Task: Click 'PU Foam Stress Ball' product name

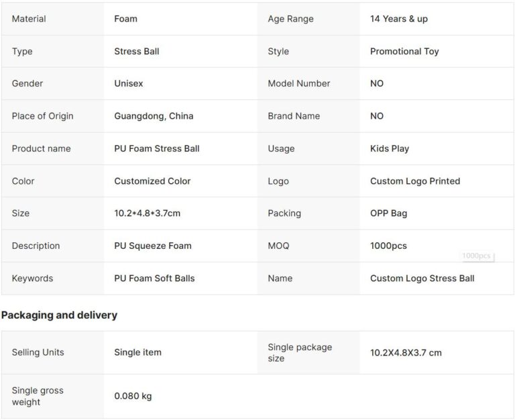Action: 157,148
